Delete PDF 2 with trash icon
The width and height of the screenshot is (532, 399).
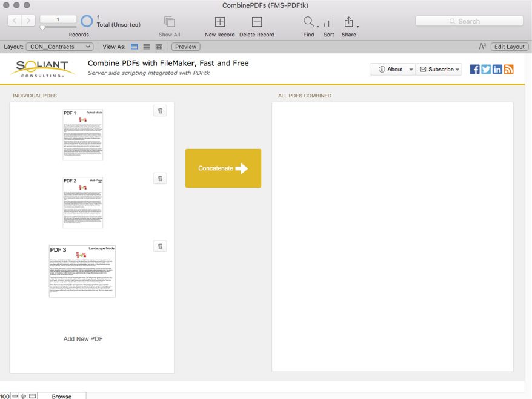160,179
